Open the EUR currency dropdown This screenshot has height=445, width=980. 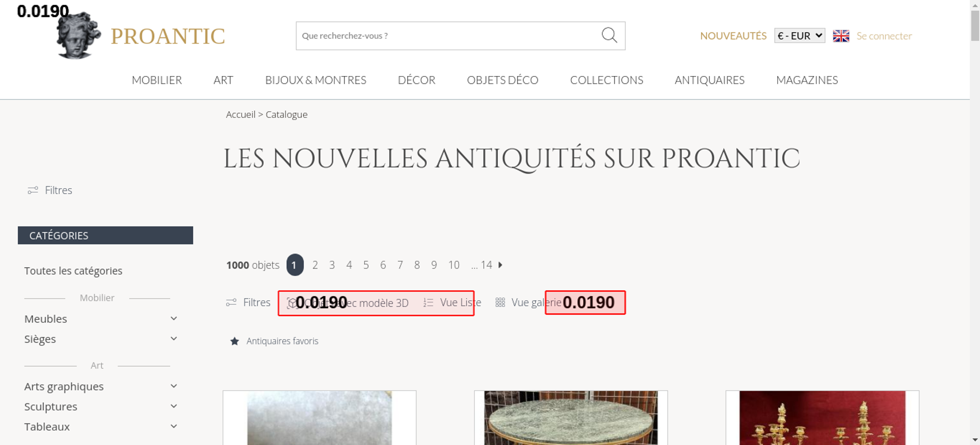[x=799, y=36]
